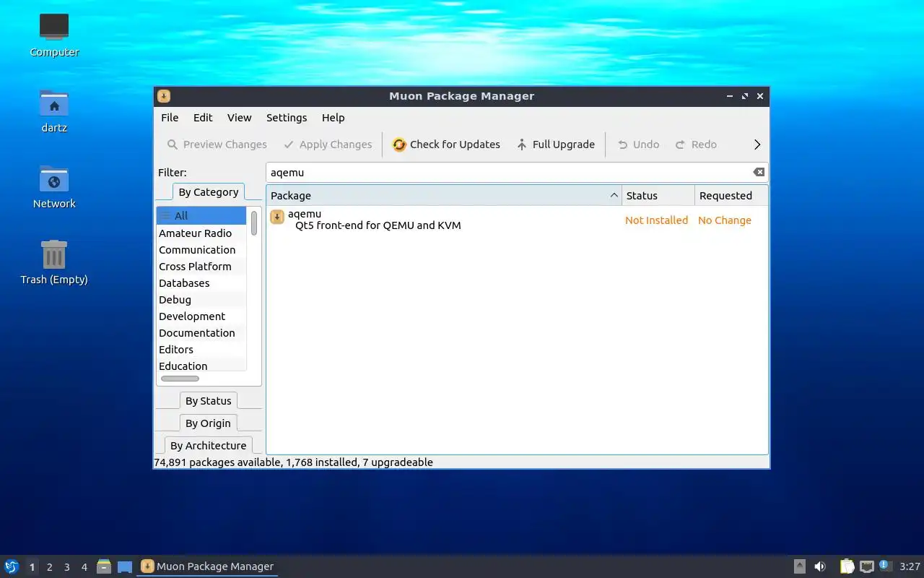Select the Documentation category
Viewport: 924px width, 578px height.
click(201, 333)
